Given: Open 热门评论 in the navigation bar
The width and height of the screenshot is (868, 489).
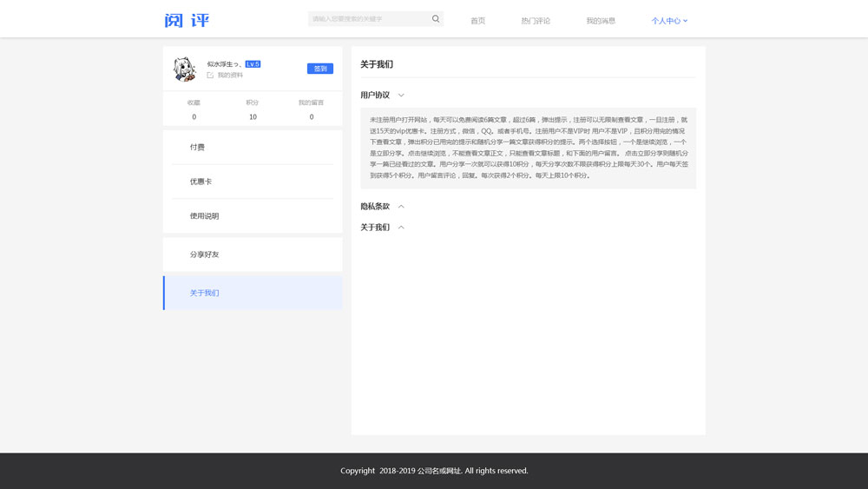Looking at the screenshot, I should (x=536, y=21).
